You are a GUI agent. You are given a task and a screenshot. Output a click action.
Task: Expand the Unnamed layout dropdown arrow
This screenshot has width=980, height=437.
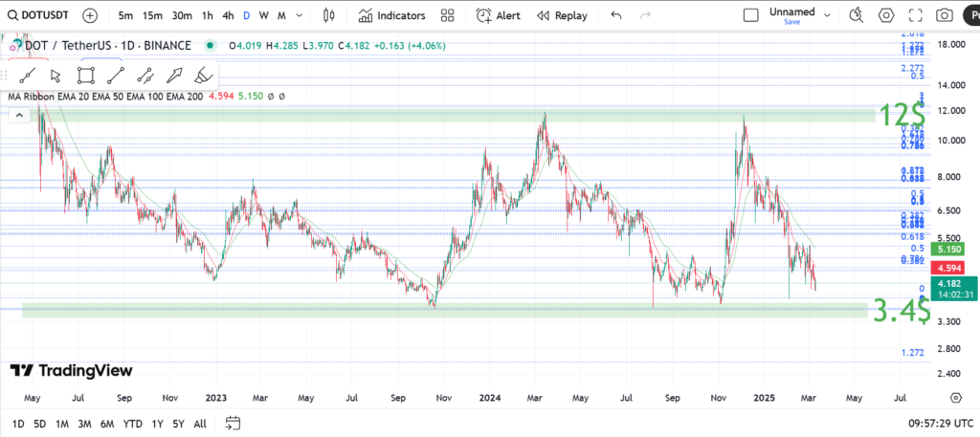(827, 15)
